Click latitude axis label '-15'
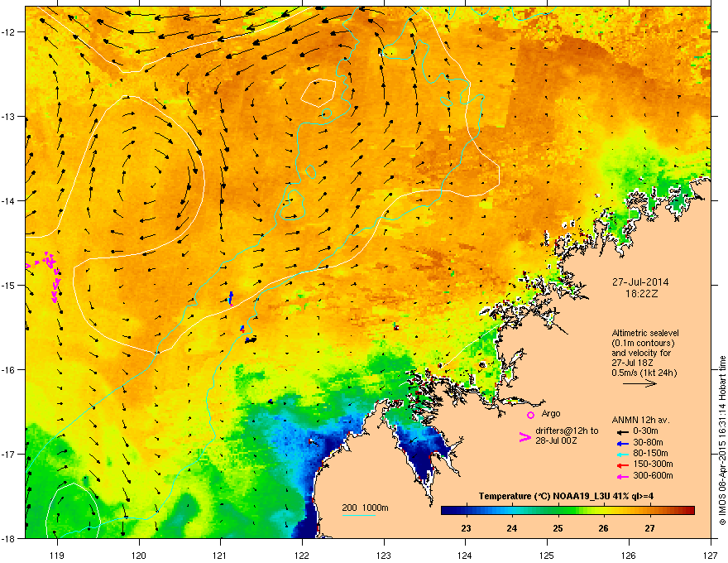 [x=9, y=285]
